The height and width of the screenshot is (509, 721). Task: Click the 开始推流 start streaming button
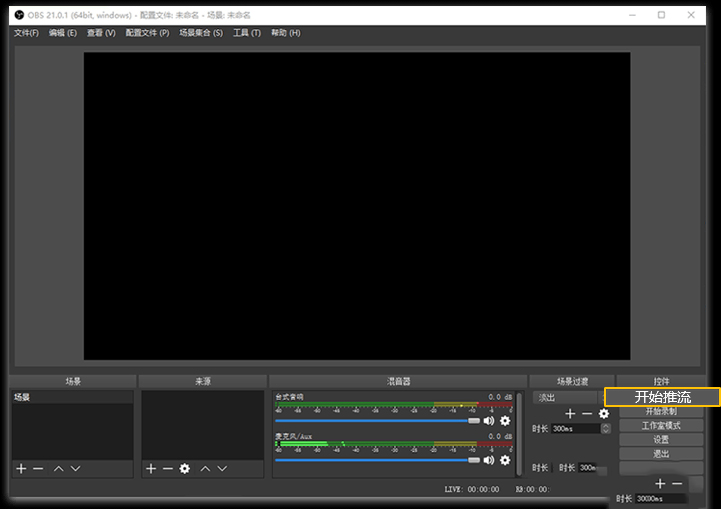point(662,397)
